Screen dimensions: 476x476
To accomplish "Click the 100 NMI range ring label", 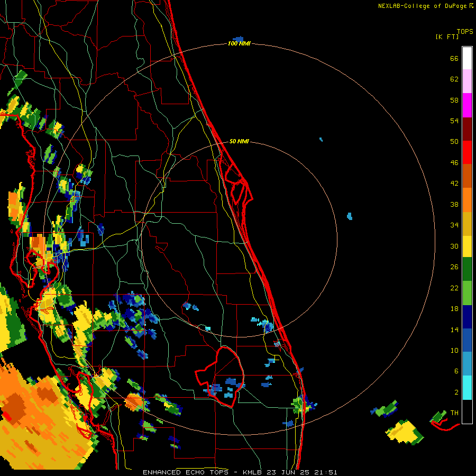I will [x=239, y=44].
